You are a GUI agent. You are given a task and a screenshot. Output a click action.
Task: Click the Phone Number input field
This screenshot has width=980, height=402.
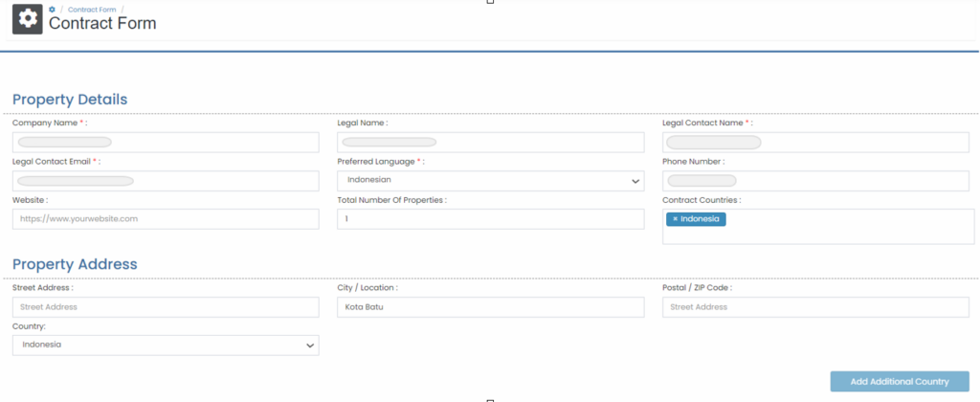815,181
